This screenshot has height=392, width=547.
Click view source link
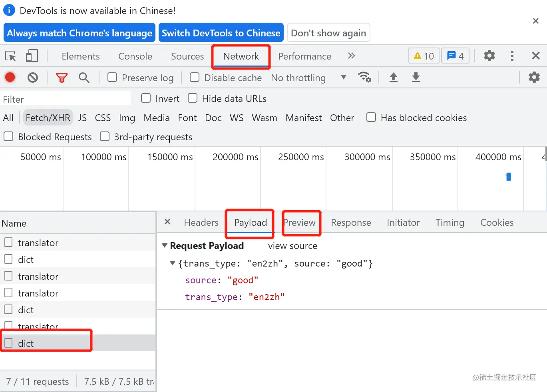pyautogui.click(x=292, y=246)
